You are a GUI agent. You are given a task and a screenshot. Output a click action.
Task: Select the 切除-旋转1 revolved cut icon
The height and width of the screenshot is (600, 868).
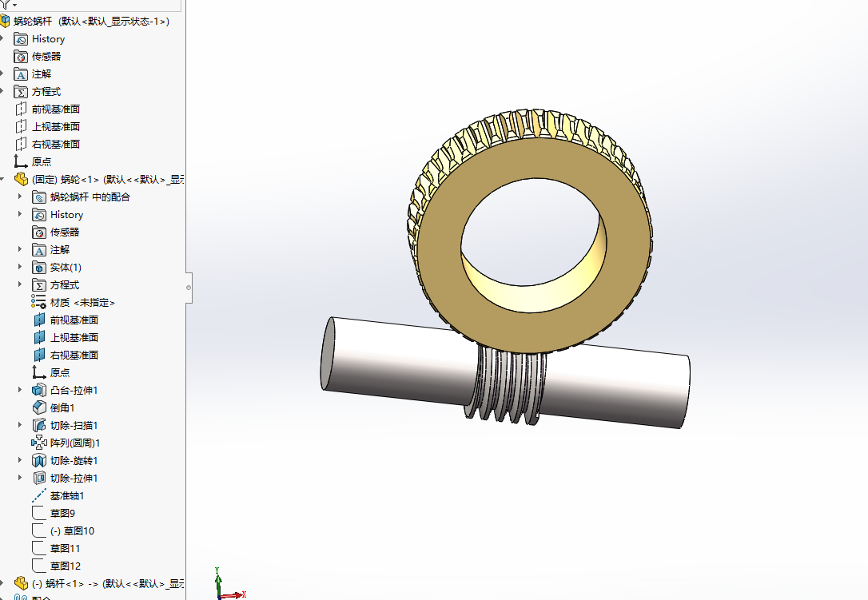38,460
